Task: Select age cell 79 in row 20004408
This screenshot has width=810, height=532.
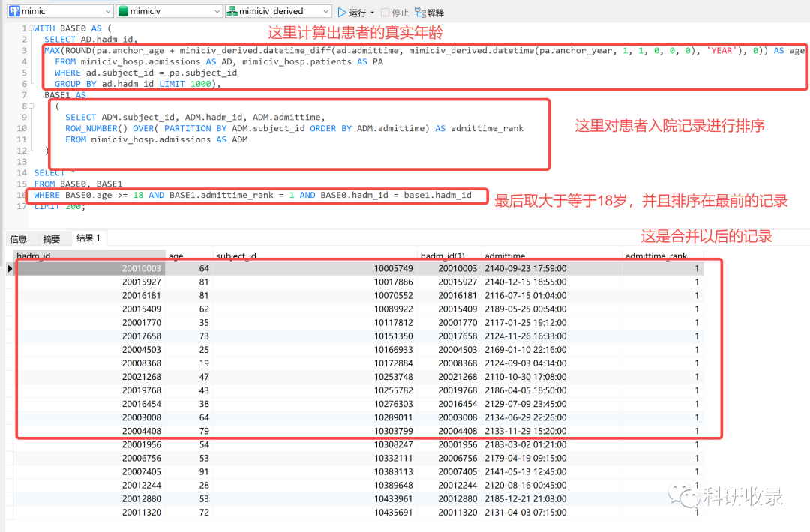Action: pyautogui.click(x=189, y=431)
